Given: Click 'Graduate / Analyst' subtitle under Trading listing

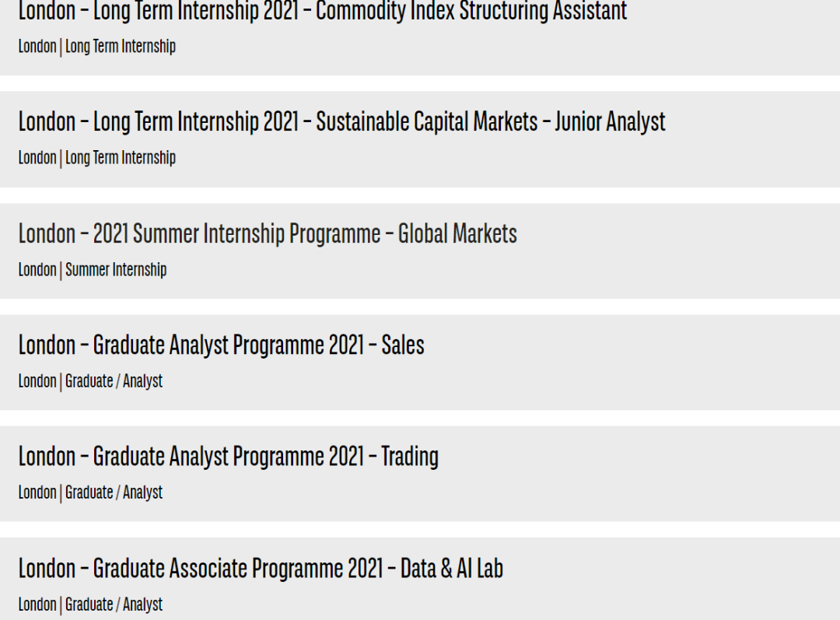Looking at the screenshot, I should pyautogui.click(x=114, y=492).
